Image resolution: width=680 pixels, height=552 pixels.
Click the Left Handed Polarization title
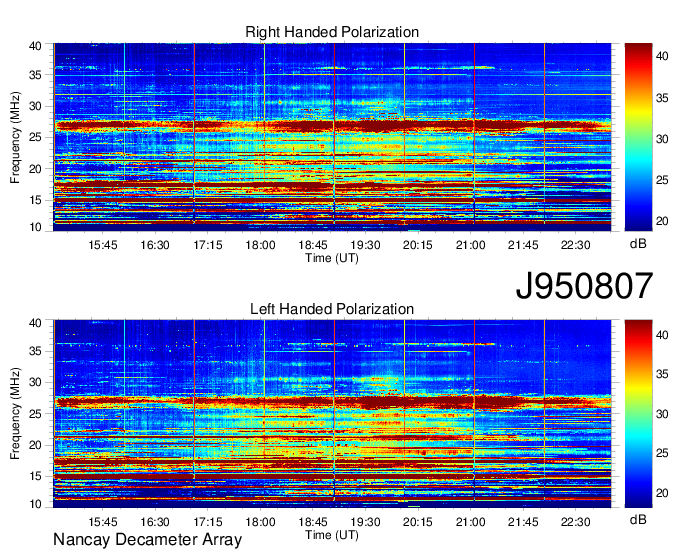(x=332, y=309)
